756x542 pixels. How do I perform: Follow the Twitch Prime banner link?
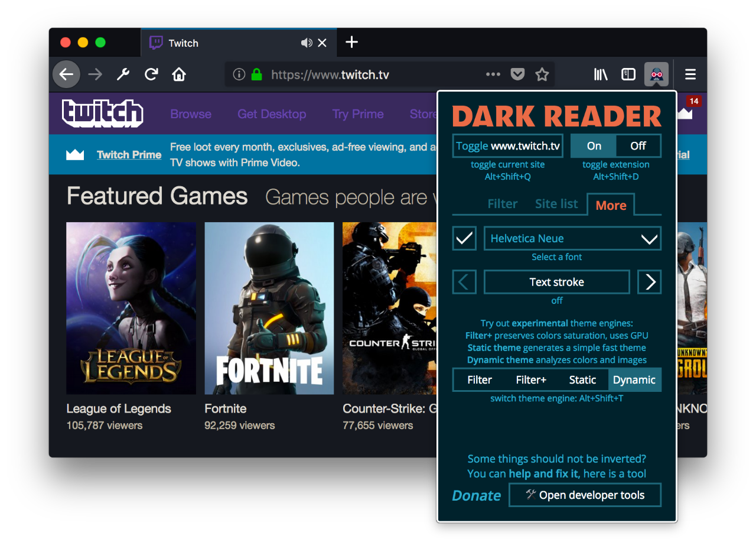(x=129, y=155)
